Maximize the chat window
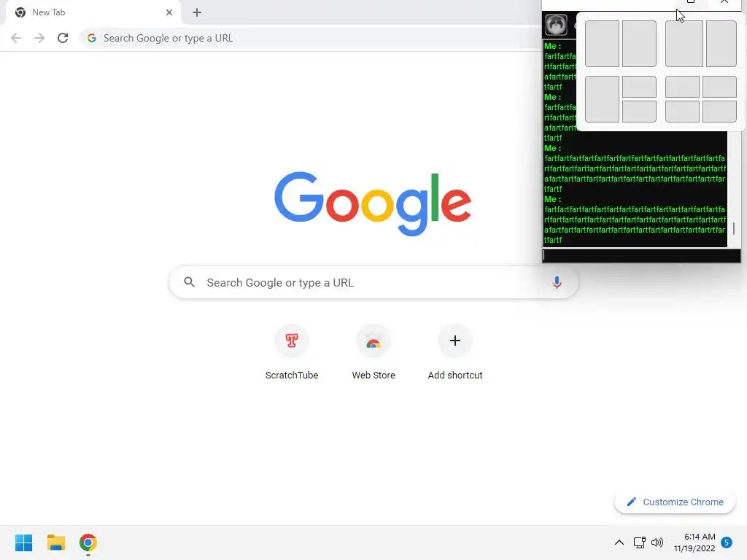Image resolution: width=747 pixels, height=560 pixels. [x=690, y=2]
